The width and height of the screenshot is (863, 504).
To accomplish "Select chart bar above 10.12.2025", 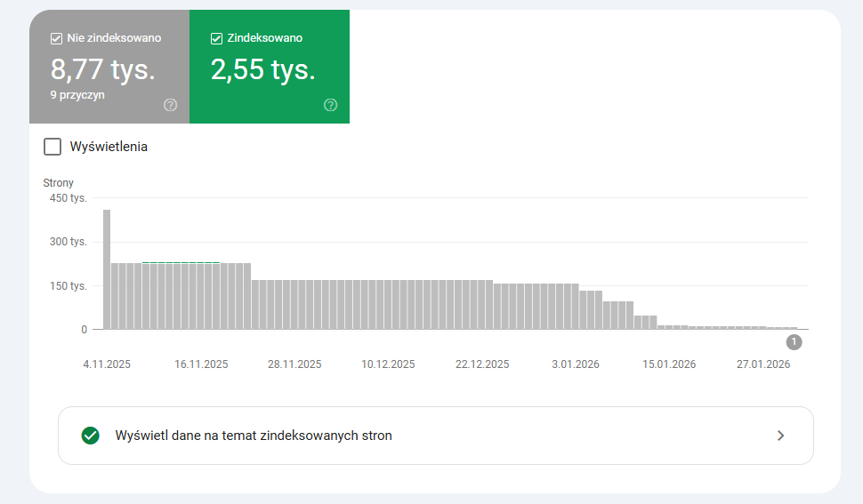I will [388, 305].
